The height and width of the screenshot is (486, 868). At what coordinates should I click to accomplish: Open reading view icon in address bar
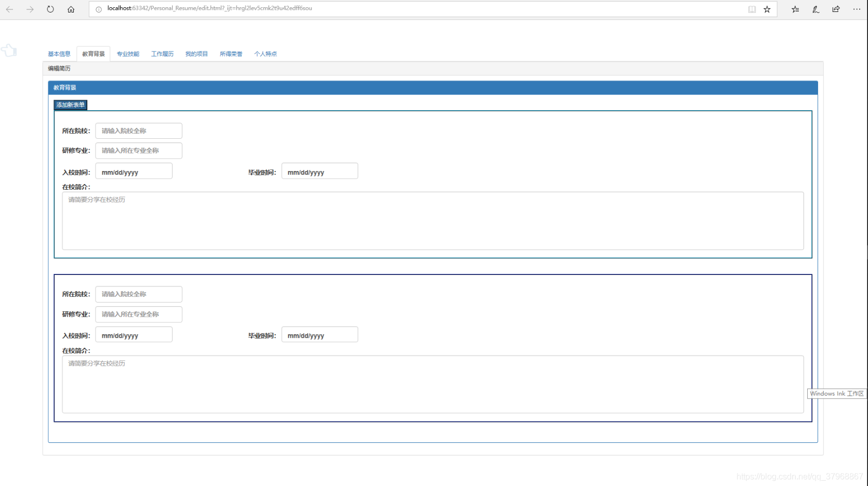point(752,9)
